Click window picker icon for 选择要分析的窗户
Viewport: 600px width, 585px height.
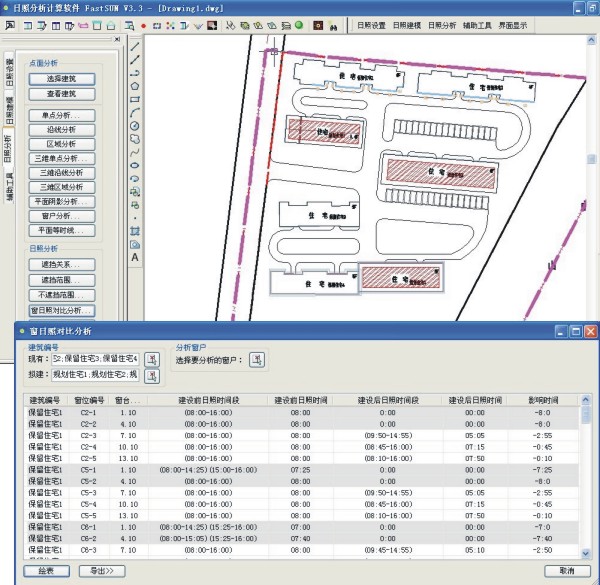click(x=257, y=360)
